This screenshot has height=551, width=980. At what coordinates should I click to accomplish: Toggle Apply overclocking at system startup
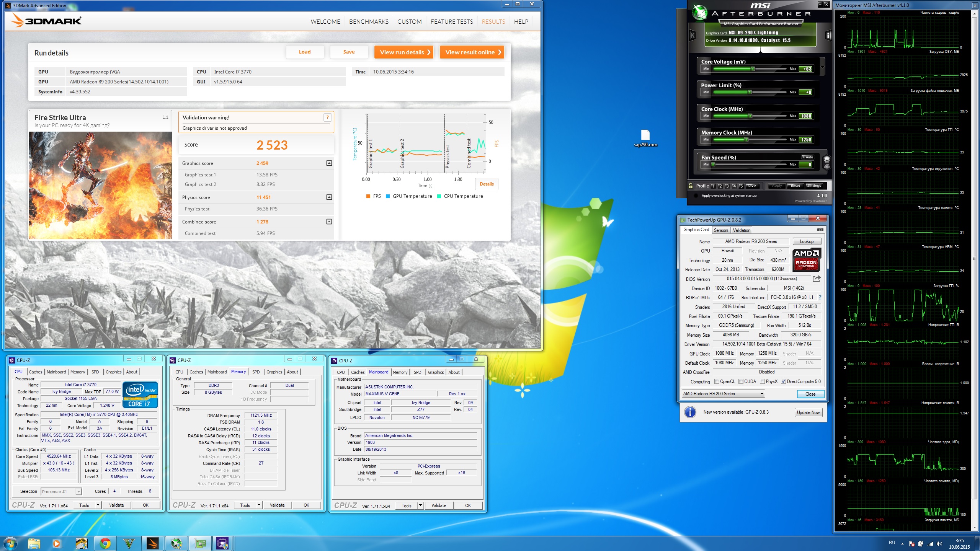coord(696,196)
